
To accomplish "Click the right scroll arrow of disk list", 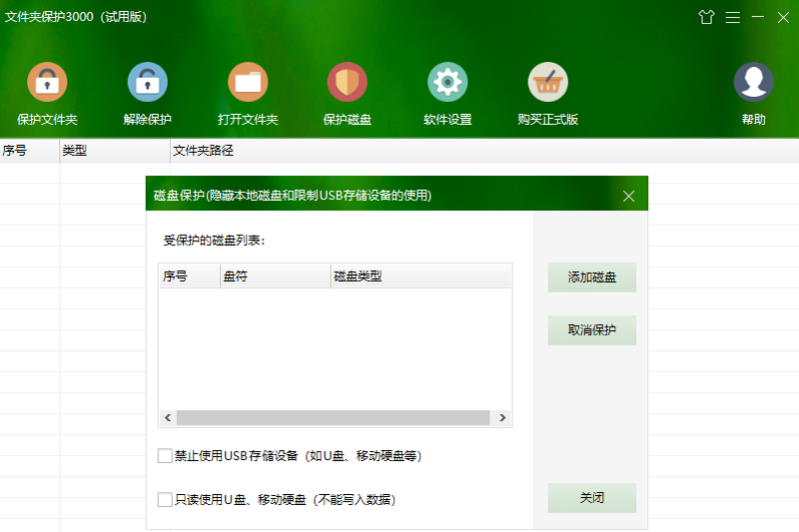I will pyautogui.click(x=502, y=418).
